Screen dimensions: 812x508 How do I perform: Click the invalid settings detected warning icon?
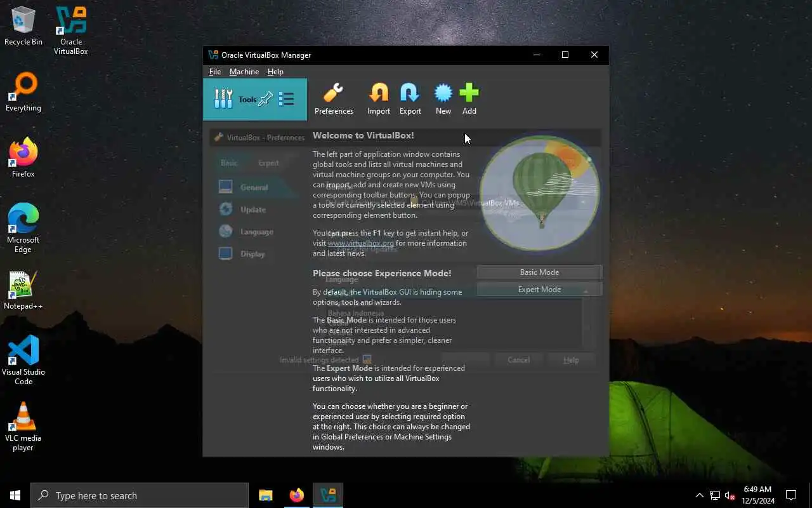[367, 360]
